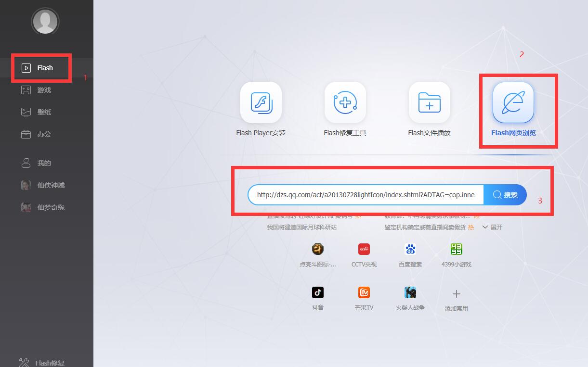The width and height of the screenshot is (588, 367).
Task: Open Flash修复 at the sidebar bottom
Action: tap(42, 363)
